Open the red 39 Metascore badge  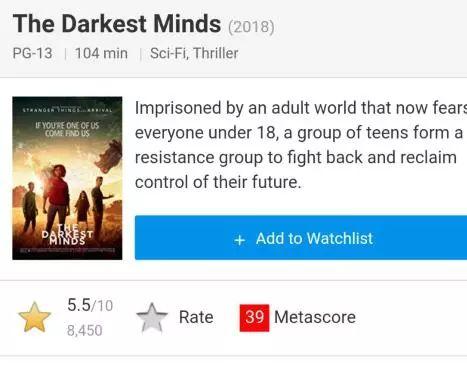(254, 317)
